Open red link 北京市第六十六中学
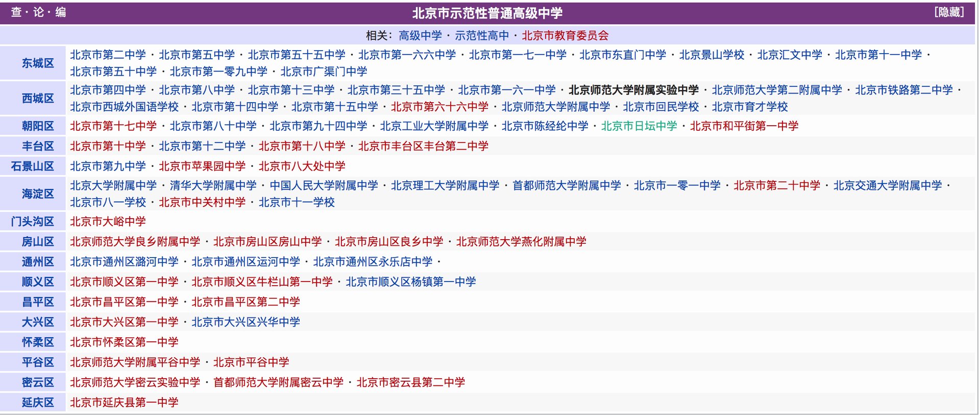 439,107
